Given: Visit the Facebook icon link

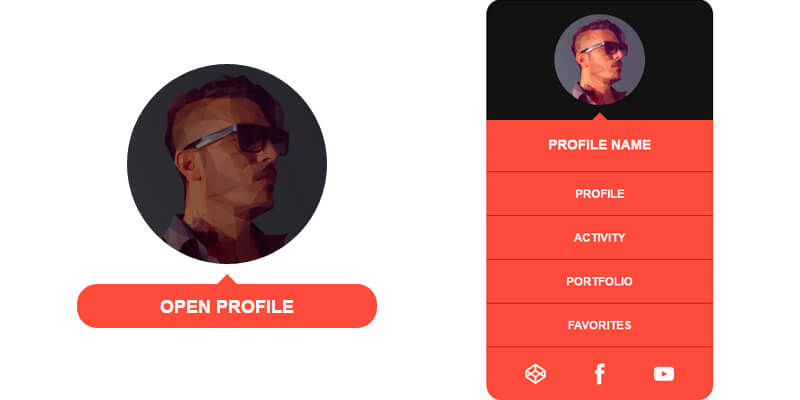Looking at the screenshot, I should [x=599, y=374].
